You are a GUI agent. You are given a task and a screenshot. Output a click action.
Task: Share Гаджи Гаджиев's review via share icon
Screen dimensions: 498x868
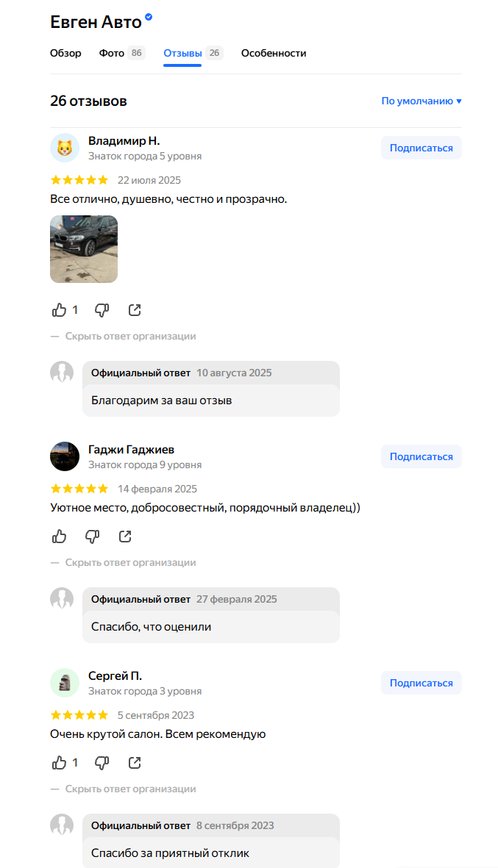(125, 537)
